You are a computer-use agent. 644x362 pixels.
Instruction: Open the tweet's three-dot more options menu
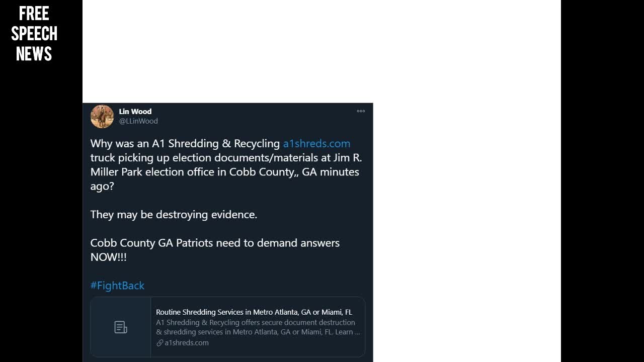coord(361,111)
